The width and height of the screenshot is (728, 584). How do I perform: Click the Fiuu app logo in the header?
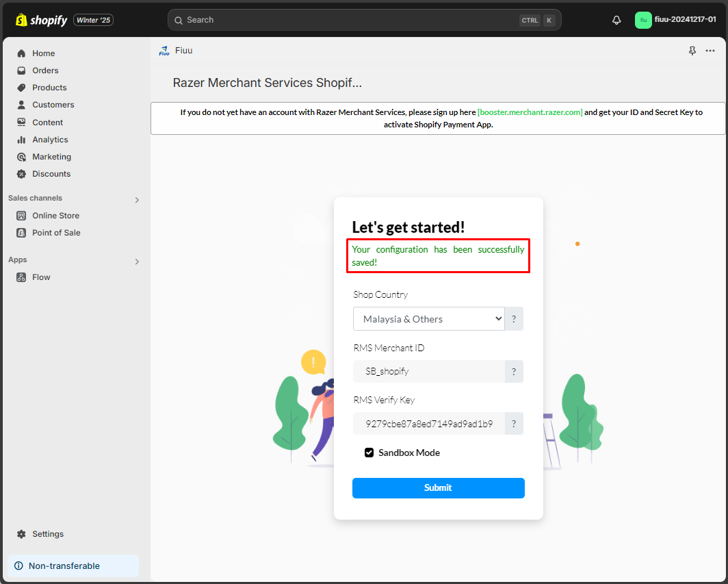point(164,51)
